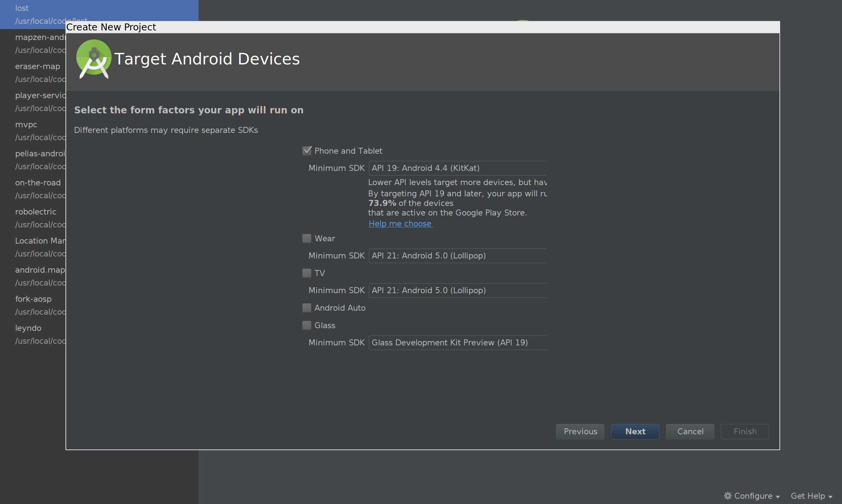
Task: Uncheck the Phone and Tablet form factor
Action: click(307, 150)
